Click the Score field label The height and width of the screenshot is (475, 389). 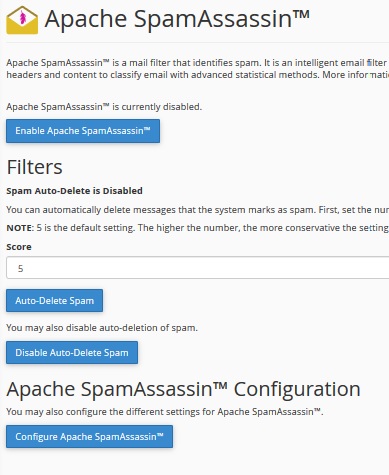19,247
